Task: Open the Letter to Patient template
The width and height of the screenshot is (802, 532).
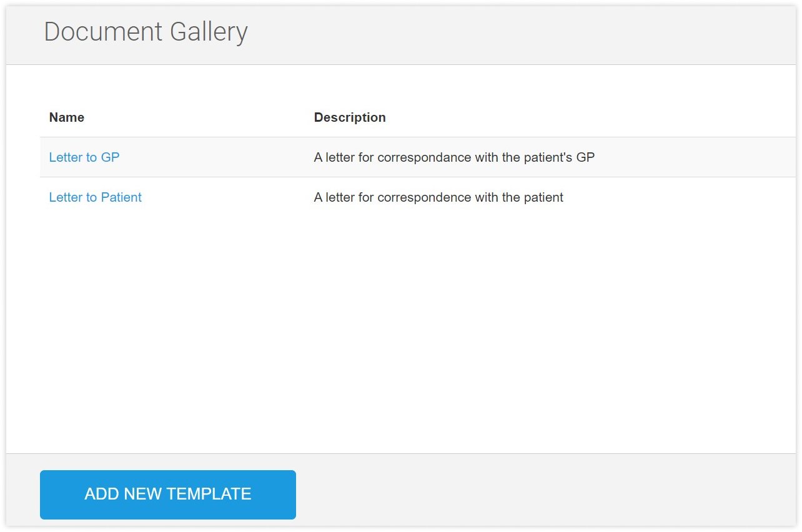Action: tap(95, 197)
